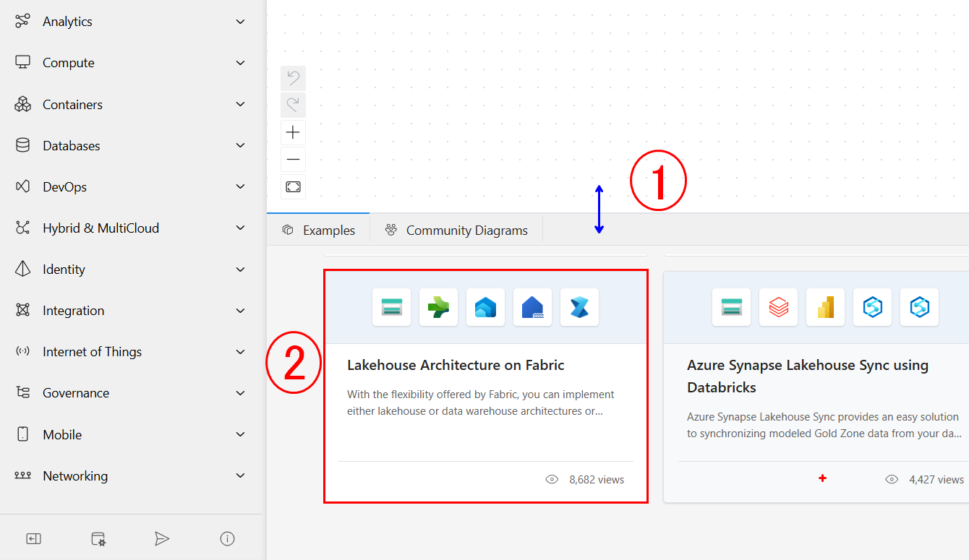Switch to the Community Diagrams tab
The height and width of the screenshot is (560, 969).
456,231
